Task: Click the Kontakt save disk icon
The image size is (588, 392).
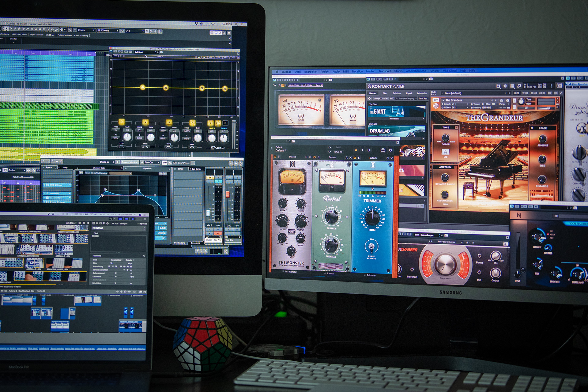Action: point(498,86)
